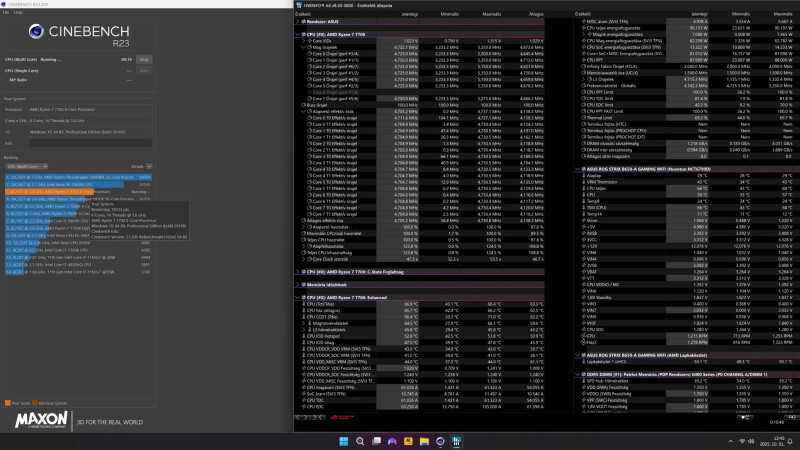Image resolution: width=800 pixels, height=450 pixels.
Task: Open the notification bell in system tray
Action: pyautogui.click(x=790, y=441)
